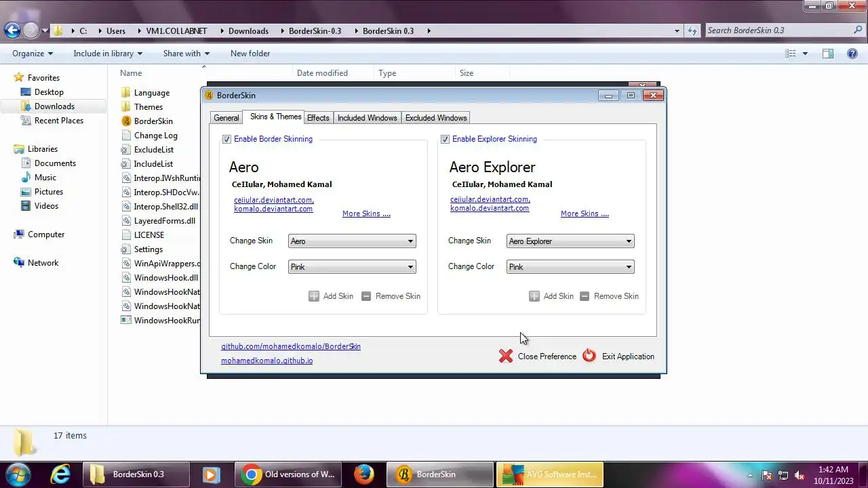
Task: Open Firefox from the taskbar
Action: coord(364,474)
